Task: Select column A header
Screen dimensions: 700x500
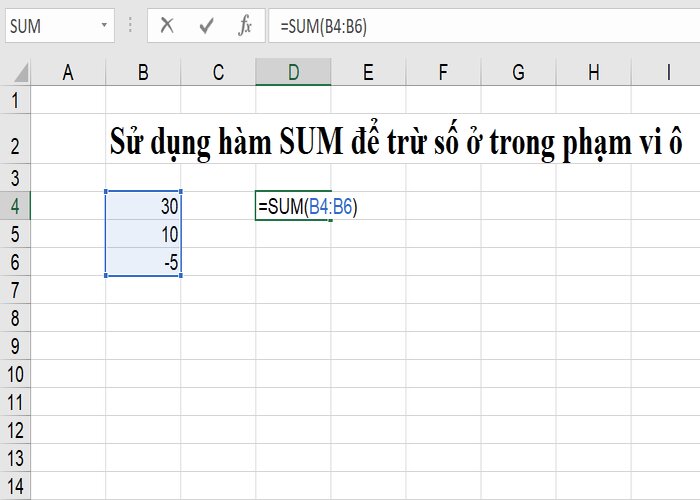Action: point(68,72)
